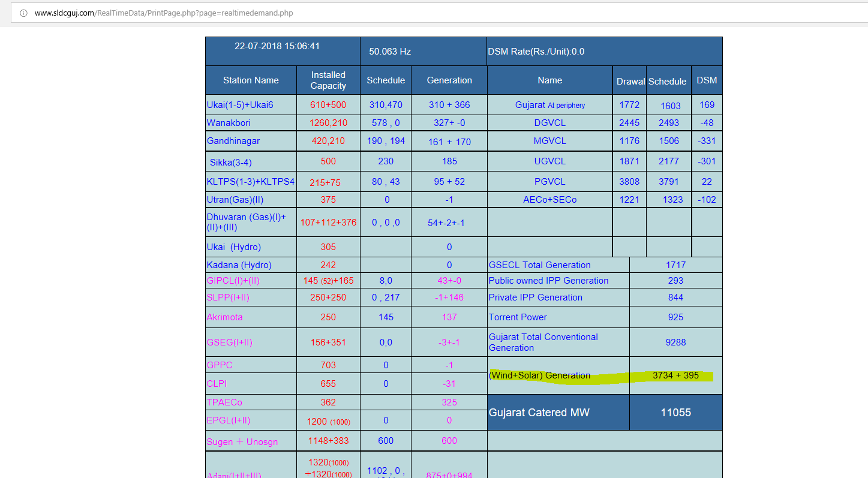Click the Public owned IPP Generation label

click(549, 281)
